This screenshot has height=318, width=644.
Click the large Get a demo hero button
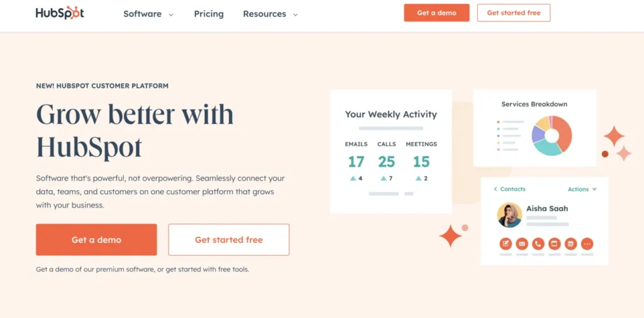[96, 240]
